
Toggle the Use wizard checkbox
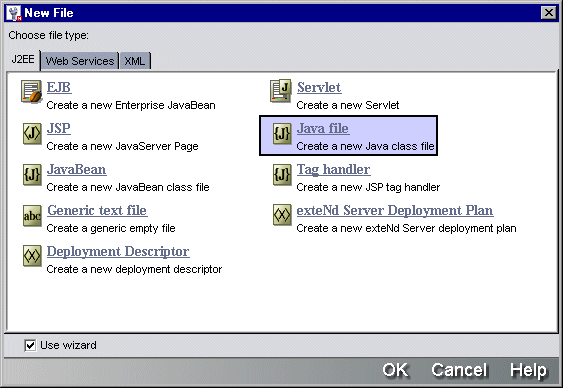tap(30, 346)
